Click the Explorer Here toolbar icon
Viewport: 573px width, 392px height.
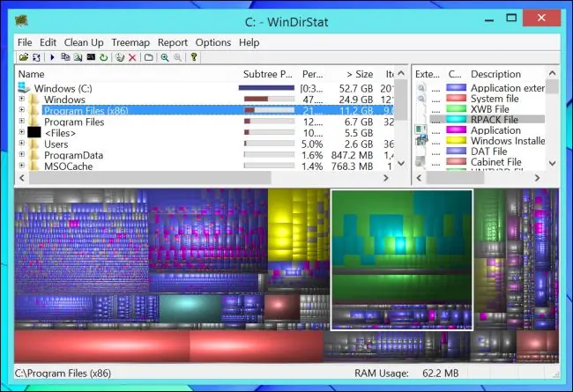78,57
